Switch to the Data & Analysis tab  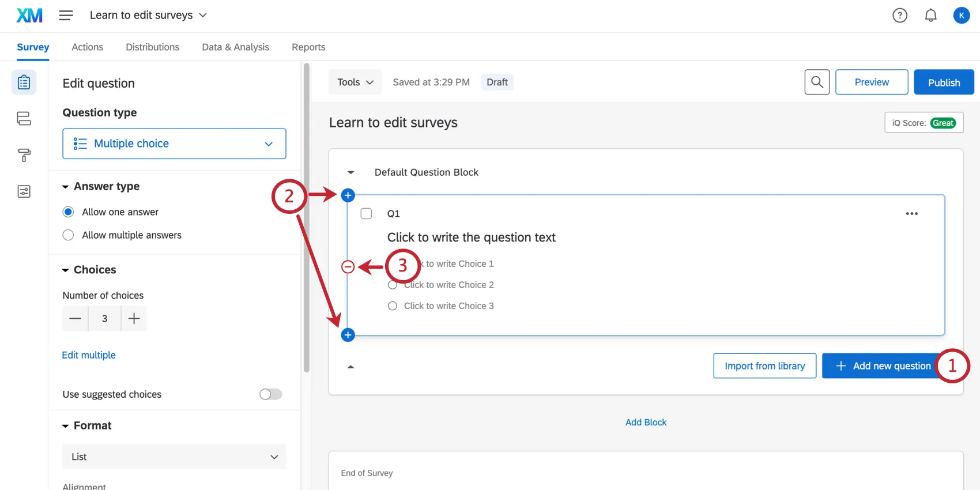[x=235, y=47]
